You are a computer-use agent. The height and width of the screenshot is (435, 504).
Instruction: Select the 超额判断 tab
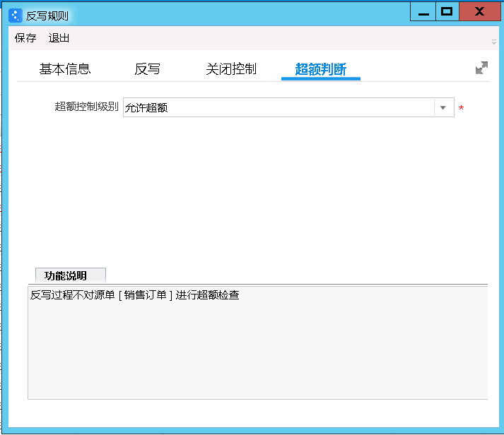[x=321, y=69]
